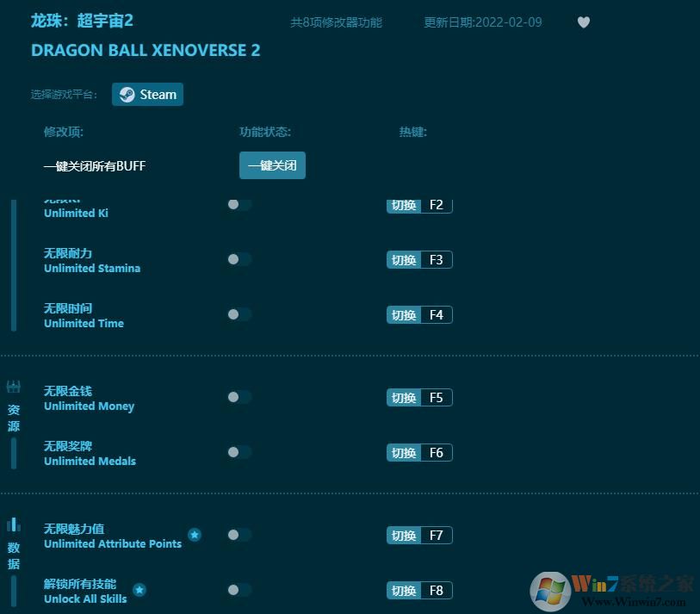Click the heart favorite icon at top

[583, 22]
